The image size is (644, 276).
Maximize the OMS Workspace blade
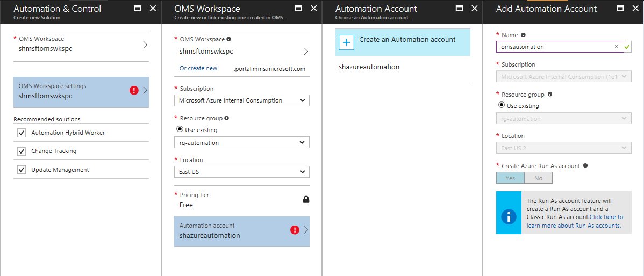(x=299, y=8)
